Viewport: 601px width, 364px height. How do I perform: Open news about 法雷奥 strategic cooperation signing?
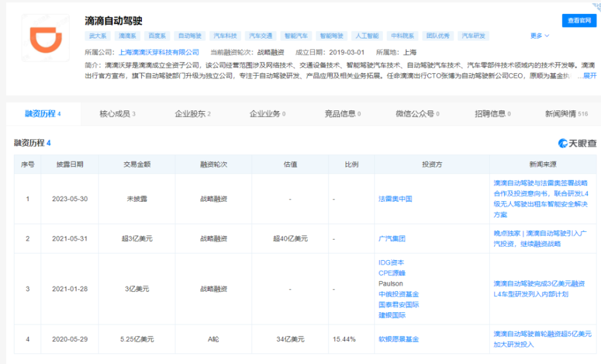click(x=541, y=199)
